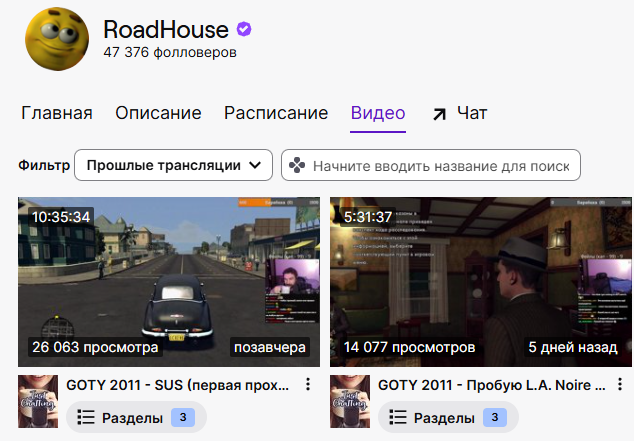634x441 pixels.
Task: Play the 10:35:34 driving stream thumbnail
Action: pyautogui.click(x=169, y=282)
